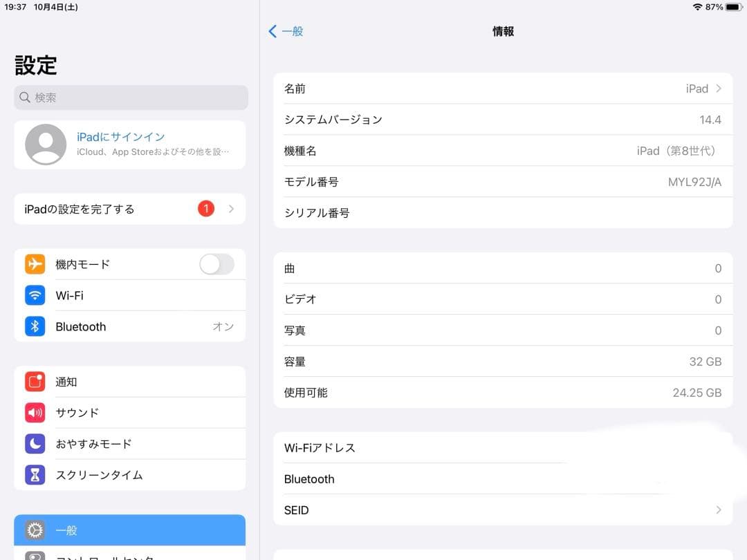Expand iPadの設定を完了する row
This screenshot has height=560, width=747.
[x=233, y=207]
